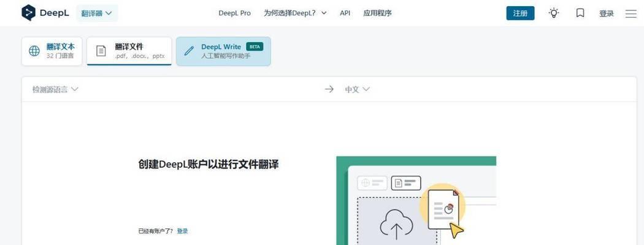Viewport: 644px width, 245px height.
Task: Open the bookmark saved translations icon
Action: point(580,13)
